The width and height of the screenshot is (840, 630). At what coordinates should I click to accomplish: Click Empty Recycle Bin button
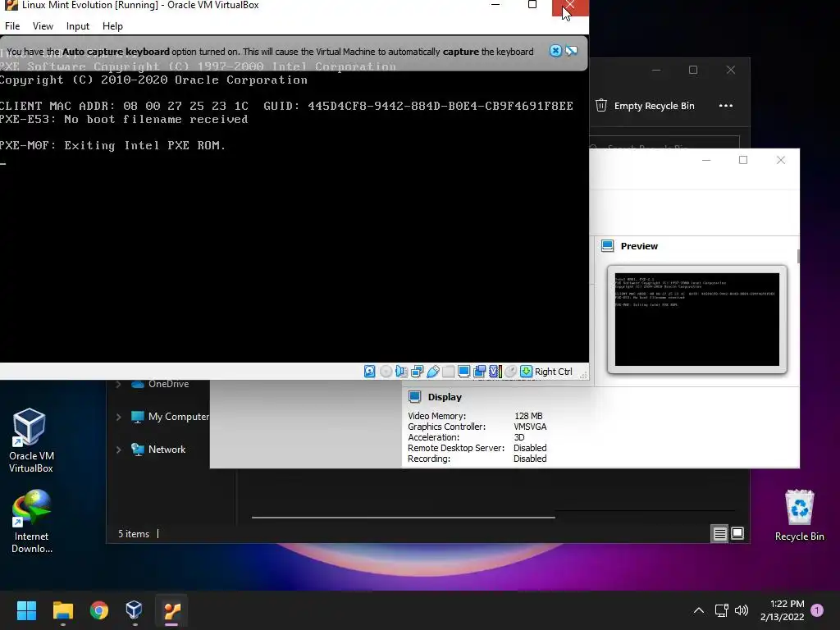click(x=645, y=106)
